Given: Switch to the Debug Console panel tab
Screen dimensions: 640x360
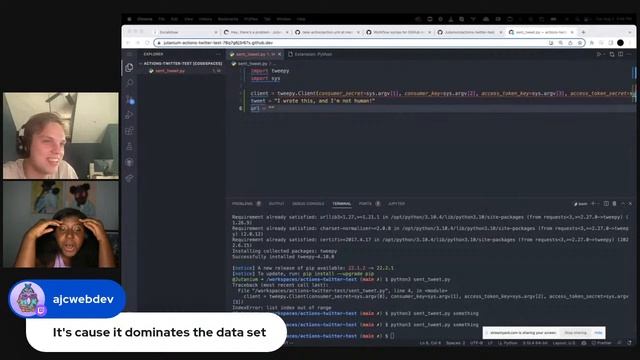Looking at the screenshot, I should tap(308, 204).
